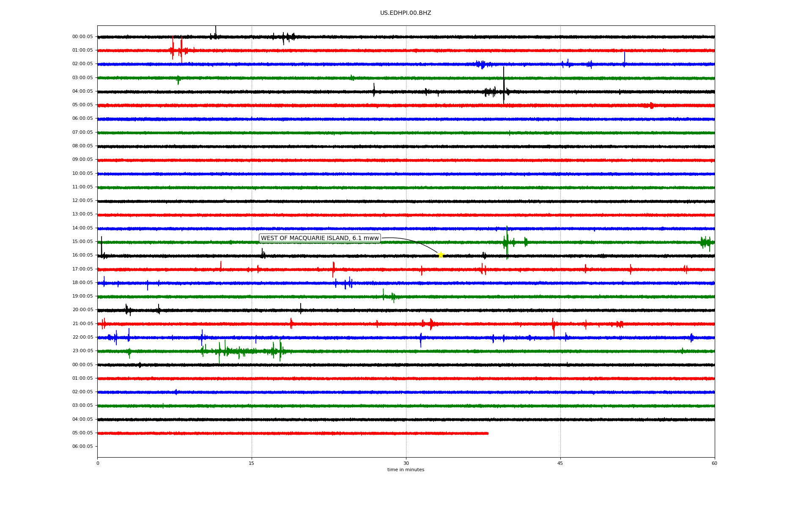Click the 20:00:05 trace time label
The height and width of the screenshot is (508, 812).
pyautogui.click(x=82, y=310)
